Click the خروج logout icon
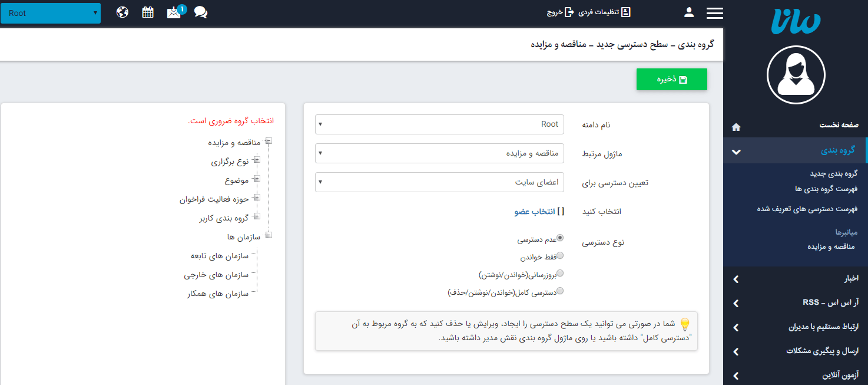Viewport: 868px width, 385px height. [557, 12]
